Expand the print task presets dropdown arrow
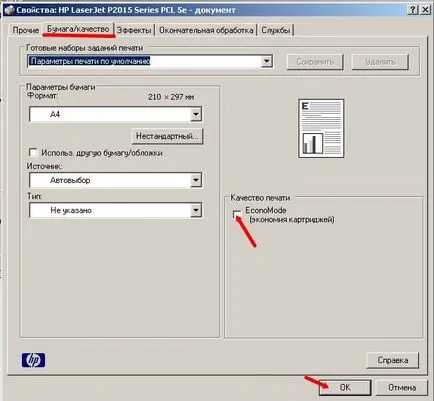The image size is (434, 401). click(266, 61)
